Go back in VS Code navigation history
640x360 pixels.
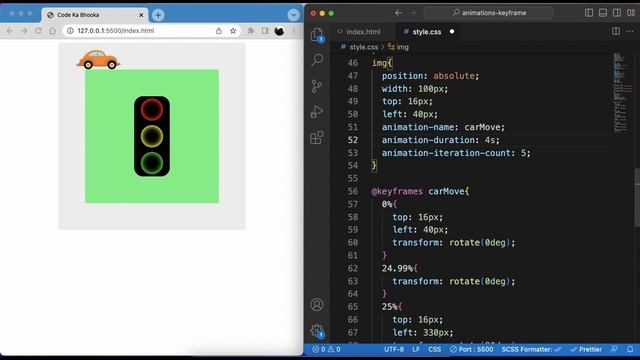click(x=398, y=13)
